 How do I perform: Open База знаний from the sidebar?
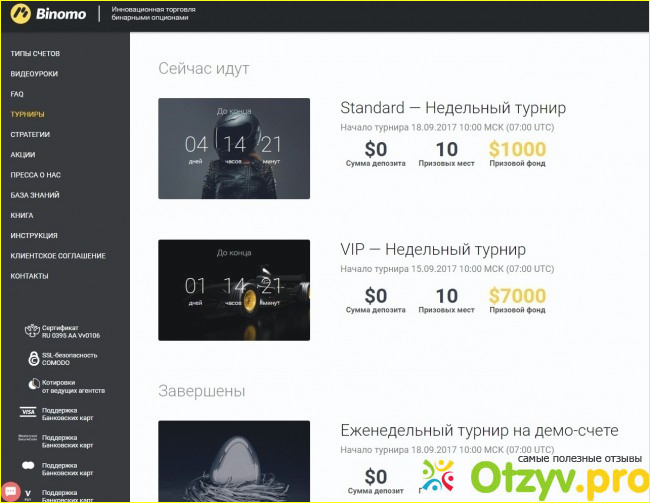click(33, 195)
